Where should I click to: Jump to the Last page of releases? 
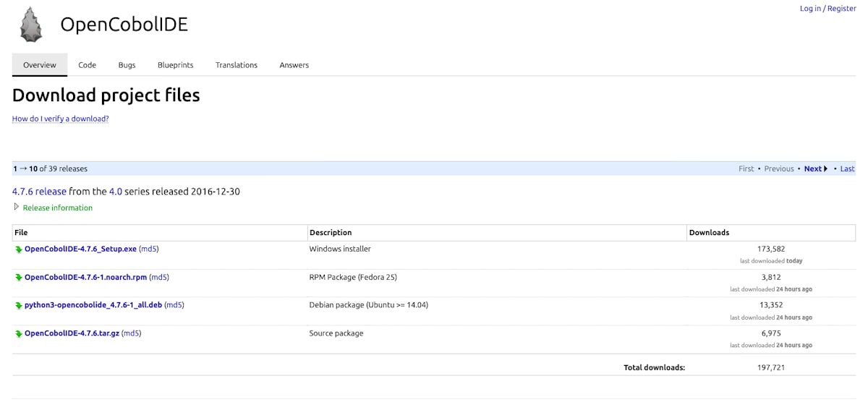[847, 168]
